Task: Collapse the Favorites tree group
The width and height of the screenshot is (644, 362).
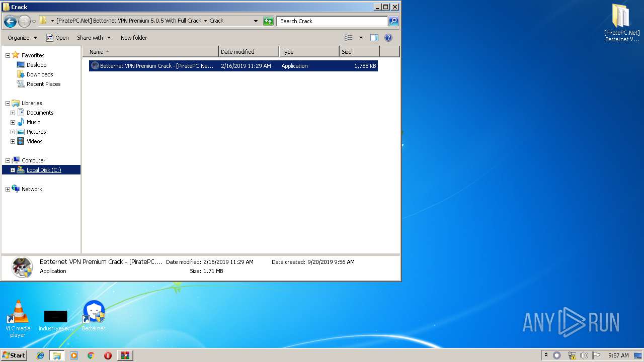Action: pos(8,55)
